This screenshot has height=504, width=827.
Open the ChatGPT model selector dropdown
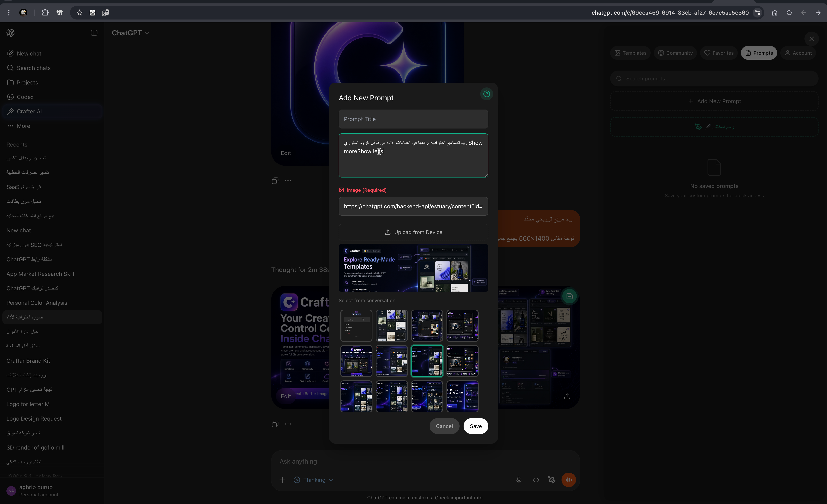pos(130,33)
